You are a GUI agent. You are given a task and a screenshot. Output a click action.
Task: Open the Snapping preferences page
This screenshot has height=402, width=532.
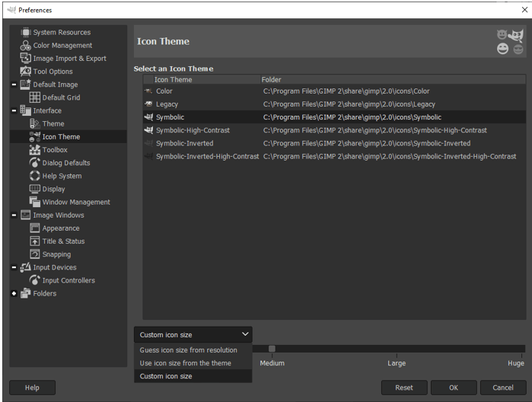[56, 254]
